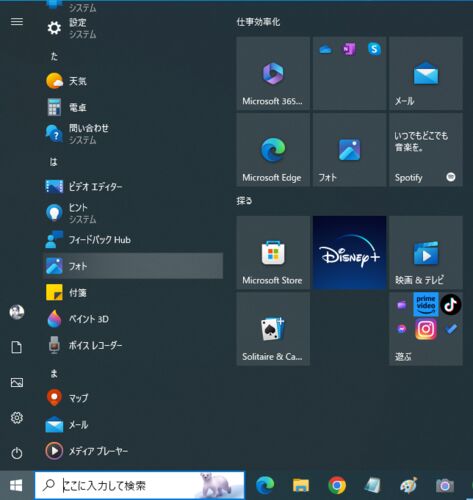Click the は letter header
The image size is (473, 500).
(53, 162)
